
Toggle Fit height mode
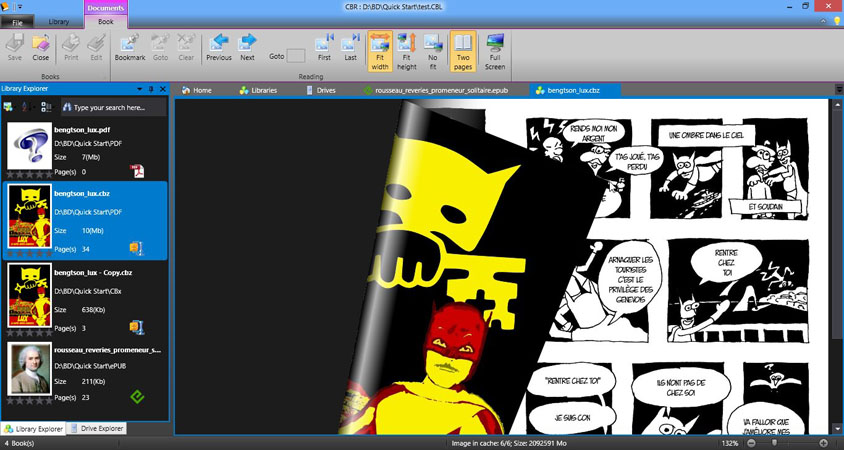coord(406,52)
